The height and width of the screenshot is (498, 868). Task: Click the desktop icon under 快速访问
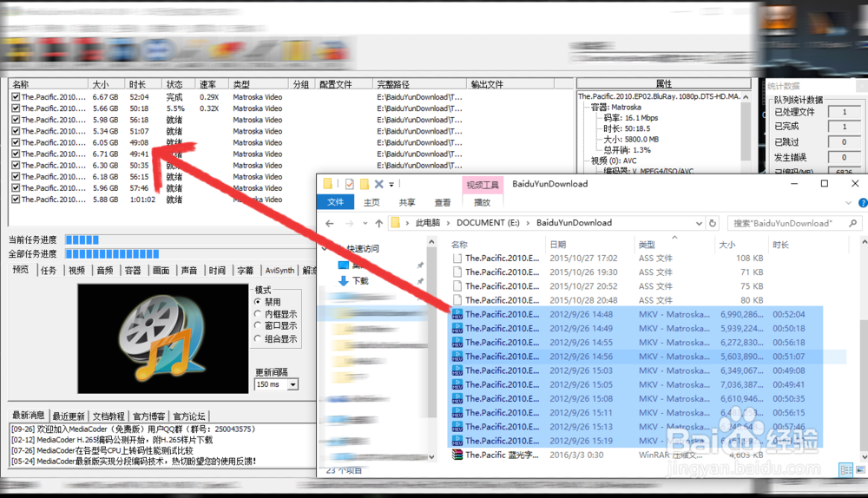click(343, 265)
